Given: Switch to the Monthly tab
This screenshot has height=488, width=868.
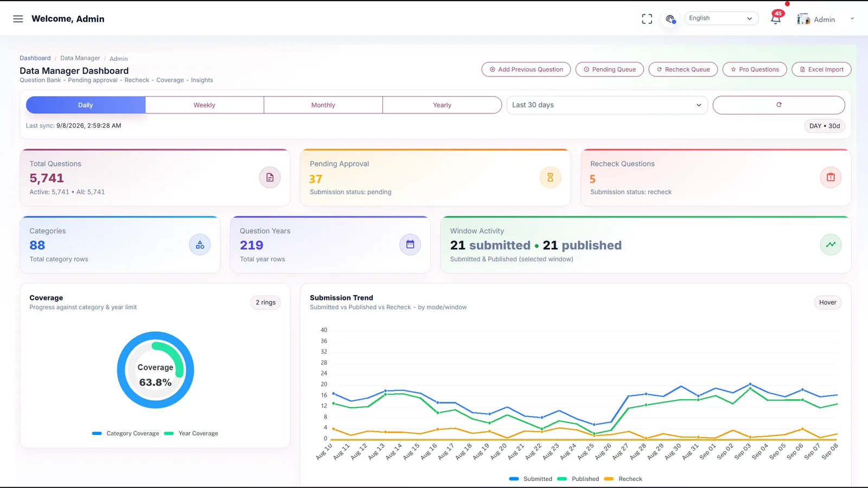Looking at the screenshot, I should tap(323, 105).
